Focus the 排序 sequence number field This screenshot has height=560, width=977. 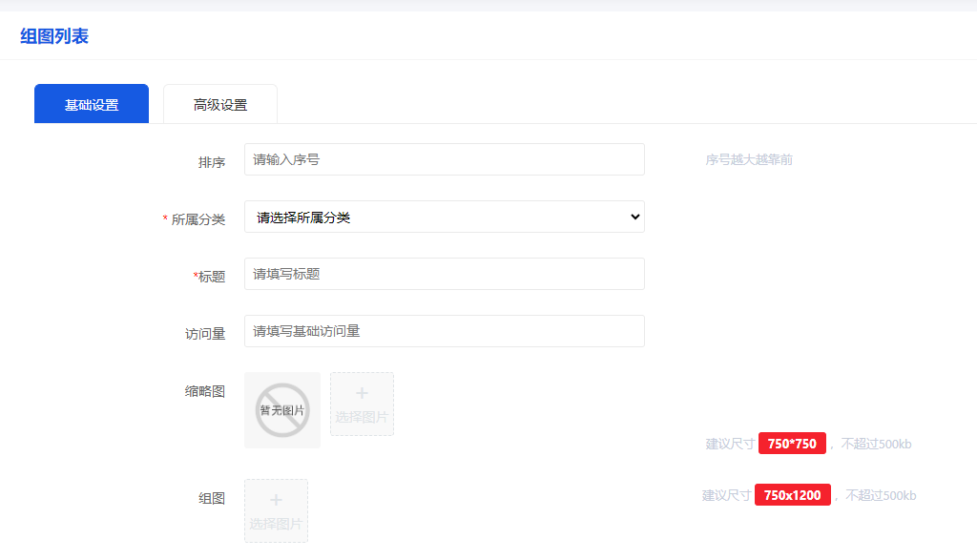click(x=444, y=159)
